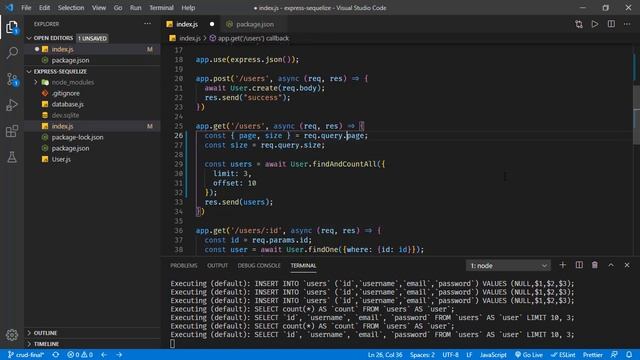Open Source Control view in activity bar
The image size is (640, 360).
(12, 79)
